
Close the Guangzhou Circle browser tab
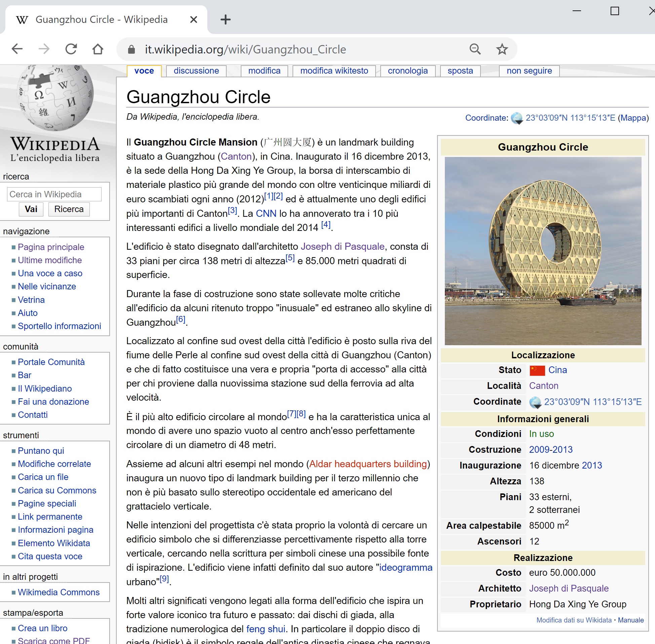tap(194, 19)
